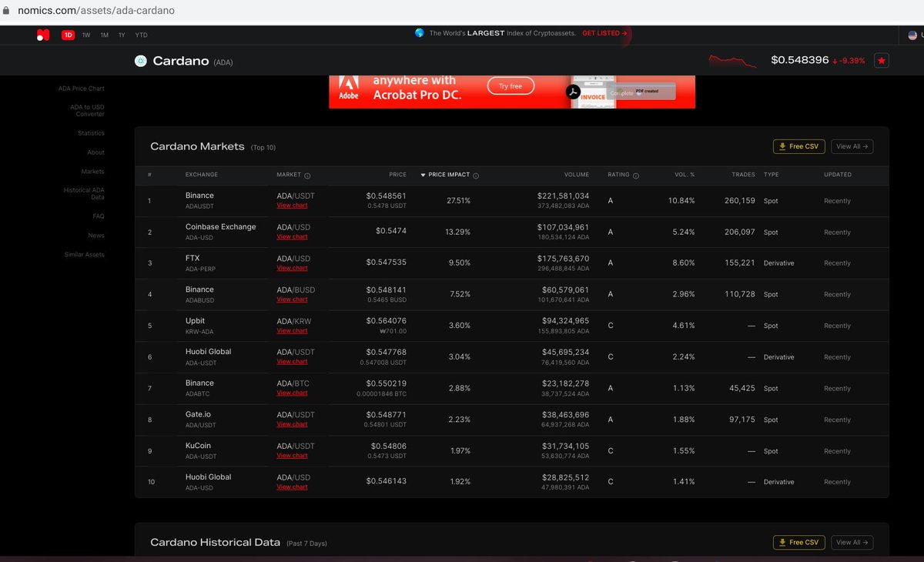View chart for KuCoin ADA/USDT
924x562 pixels.
(x=292, y=456)
